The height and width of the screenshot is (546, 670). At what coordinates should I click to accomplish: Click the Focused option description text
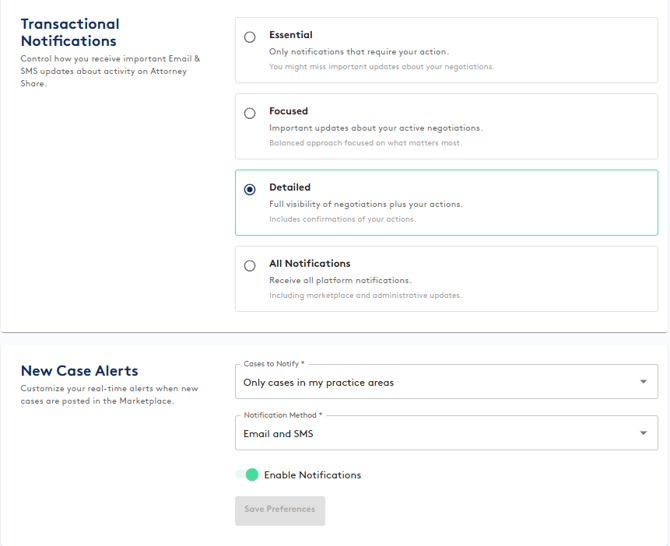pos(375,128)
